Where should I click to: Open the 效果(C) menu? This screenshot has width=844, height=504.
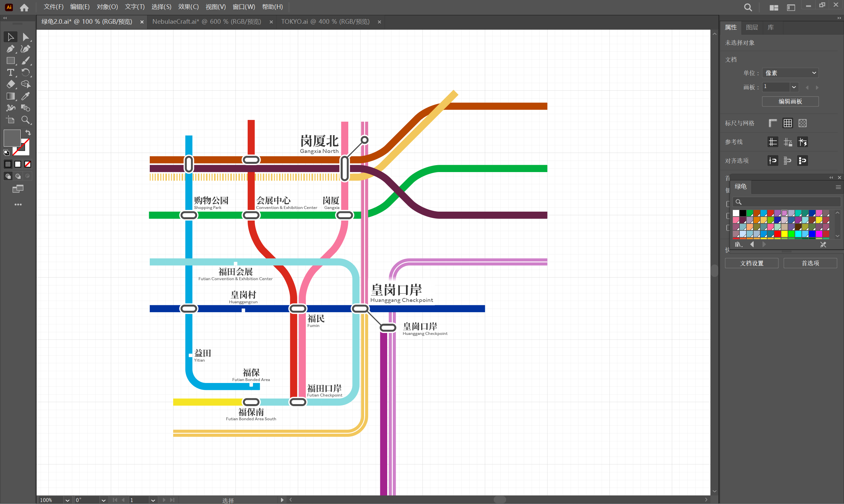point(188,7)
